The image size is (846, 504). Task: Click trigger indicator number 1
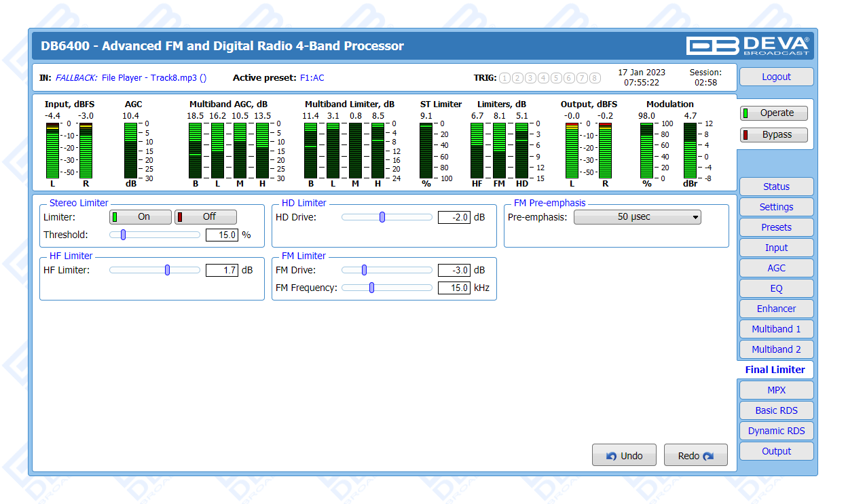click(x=504, y=78)
